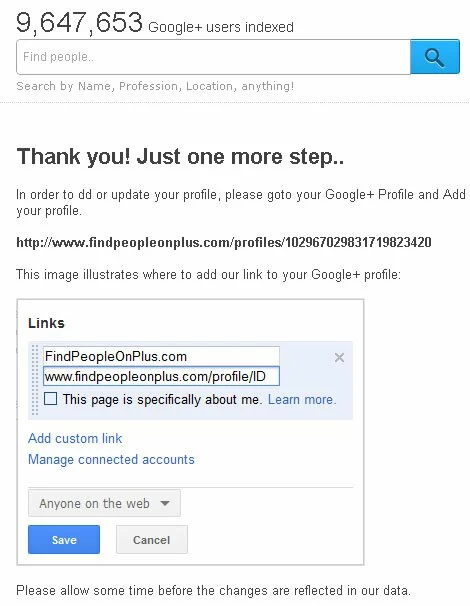
Task: Click the blue Save button
Action: tap(64, 540)
